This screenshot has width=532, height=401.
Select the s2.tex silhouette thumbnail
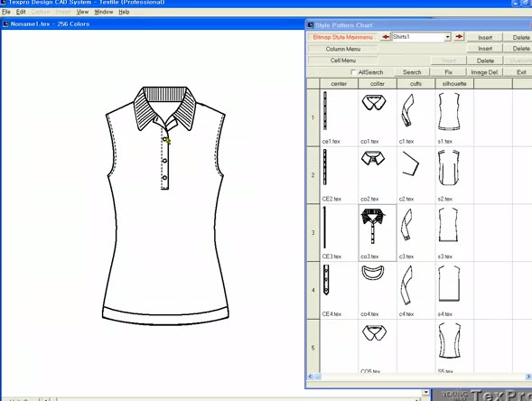pyautogui.click(x=449, y=168)
